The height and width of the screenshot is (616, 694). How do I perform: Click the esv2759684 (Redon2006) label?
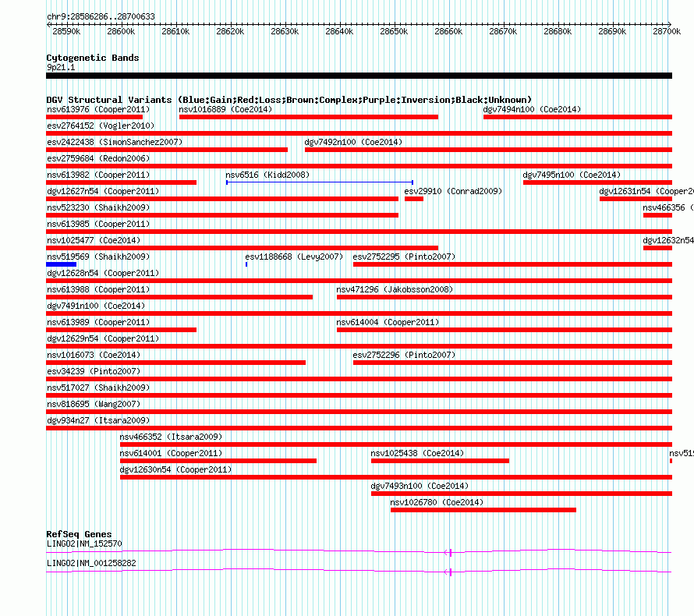click(x=98, y=158)
